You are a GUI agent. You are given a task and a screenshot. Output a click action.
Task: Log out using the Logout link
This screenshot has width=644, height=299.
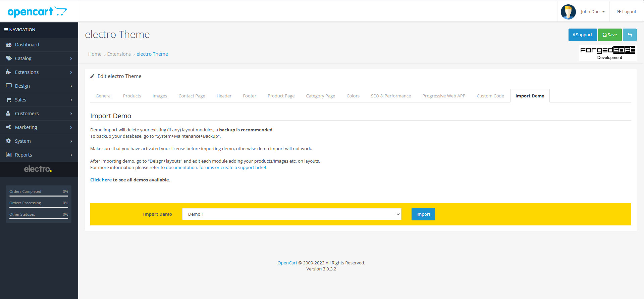tap(626, 12)
